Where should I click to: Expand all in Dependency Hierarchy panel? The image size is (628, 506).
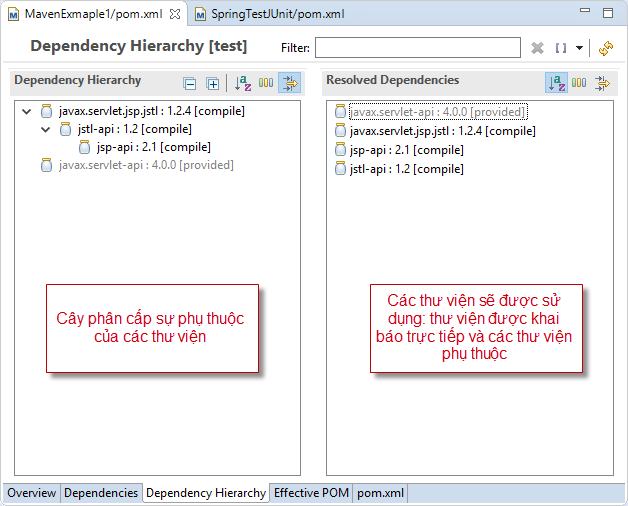click(212, 84)
